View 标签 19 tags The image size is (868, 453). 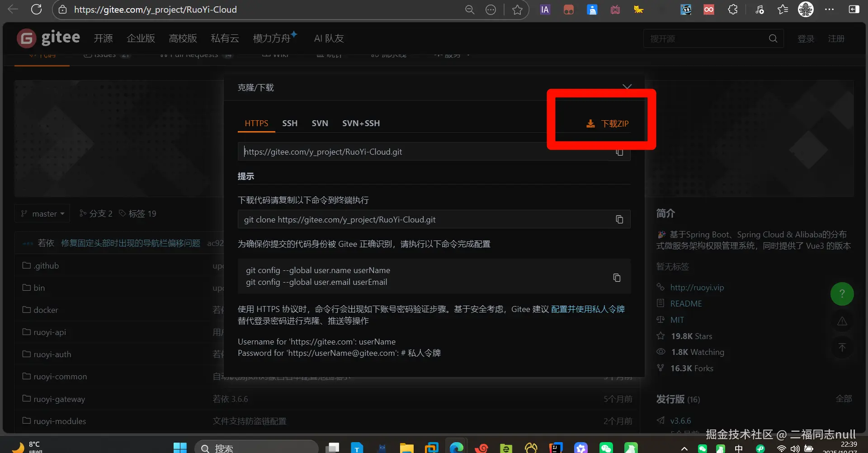[x=137, y=213]
